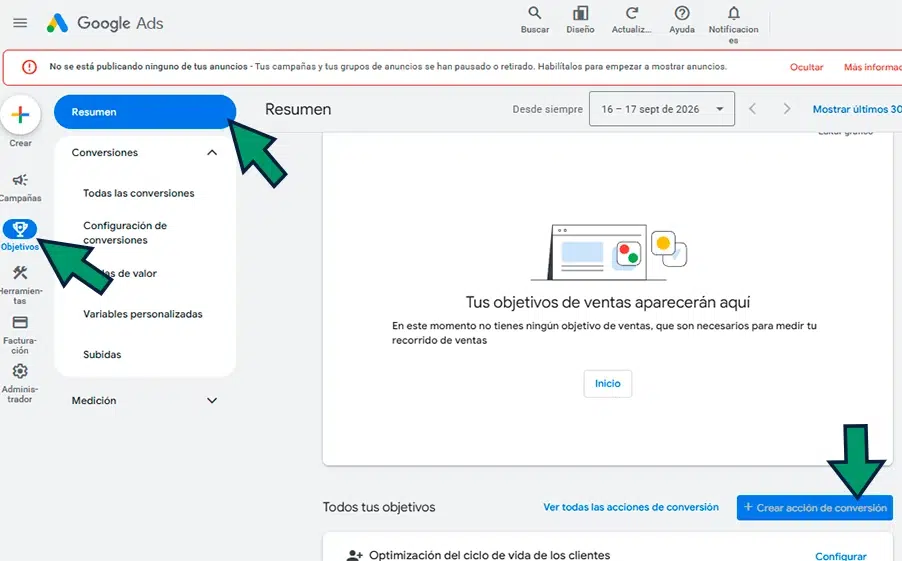Click Ver todas las acciones de conversión
The height and width of the screenshot is (561, 902).
point(631,507)
